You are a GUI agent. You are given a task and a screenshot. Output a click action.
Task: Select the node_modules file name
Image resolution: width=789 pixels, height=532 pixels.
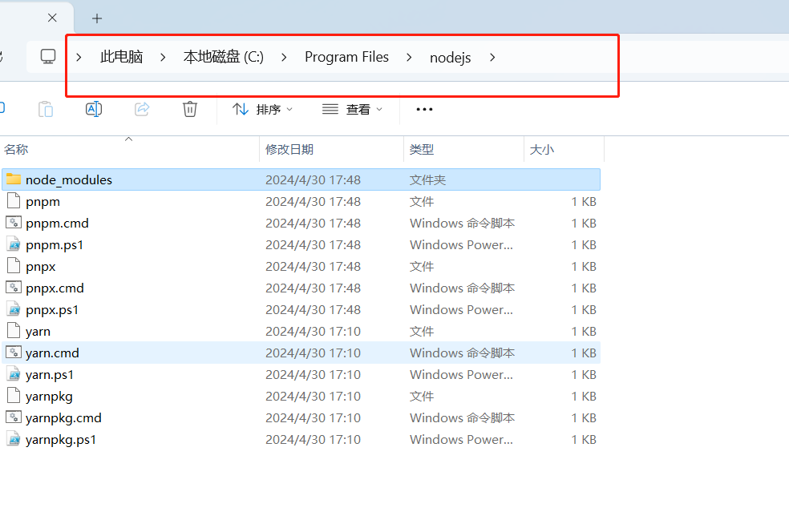click(69, 180)
